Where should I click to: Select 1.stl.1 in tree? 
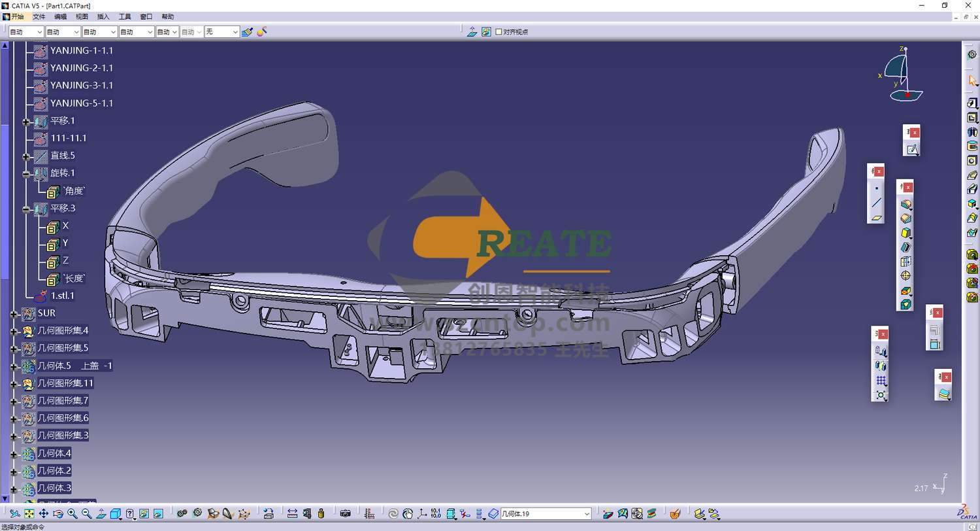63,296
